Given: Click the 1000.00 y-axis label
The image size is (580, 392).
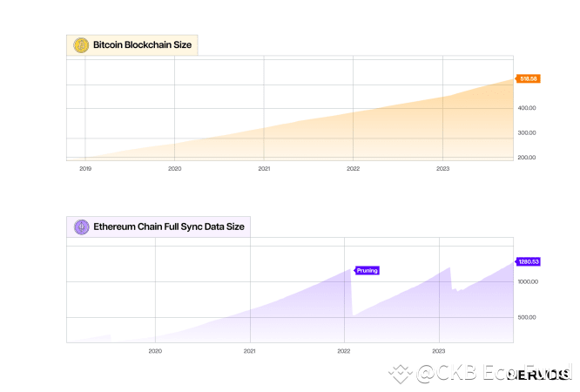Looking at the screenshot, I should pos(529,282).
